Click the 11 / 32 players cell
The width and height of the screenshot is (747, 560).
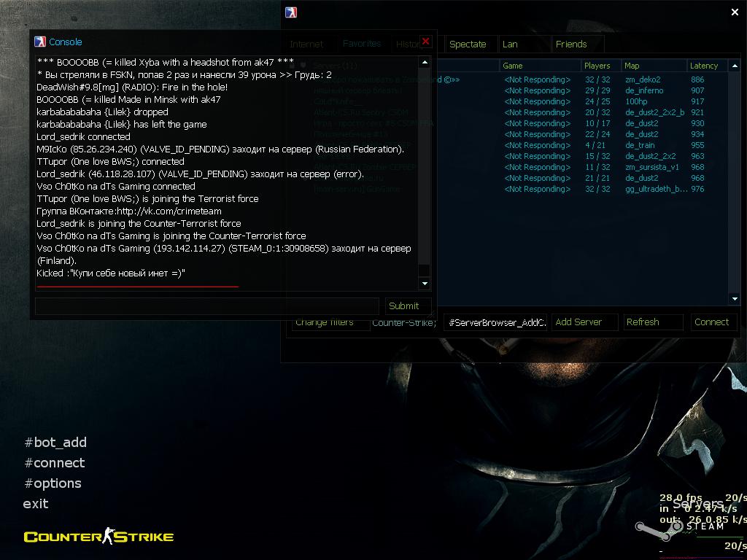[x=597, y=167]
